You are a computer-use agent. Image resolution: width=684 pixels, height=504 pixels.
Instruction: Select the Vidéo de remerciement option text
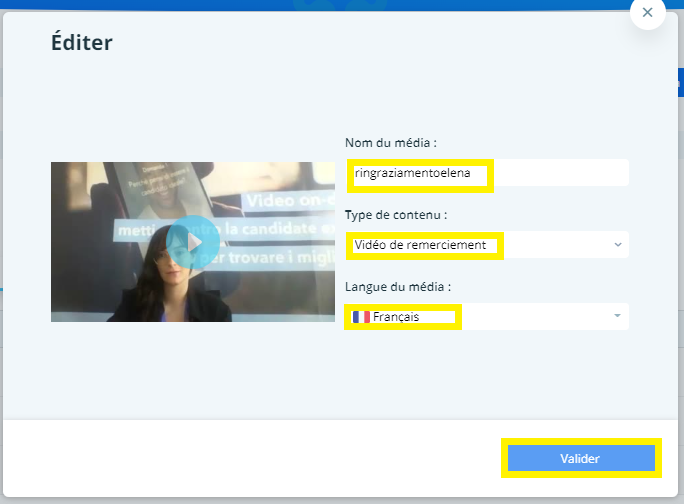click(420, 245)
